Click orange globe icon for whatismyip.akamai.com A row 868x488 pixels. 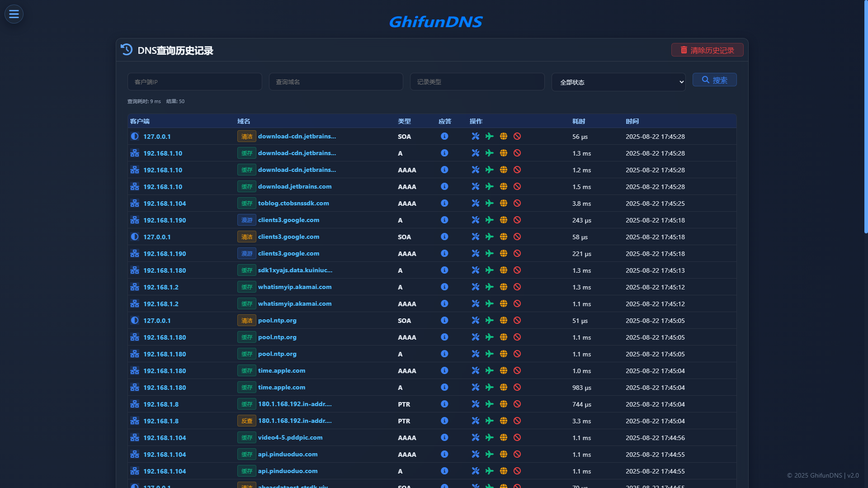pyautogui.click(x=503, y=287)
